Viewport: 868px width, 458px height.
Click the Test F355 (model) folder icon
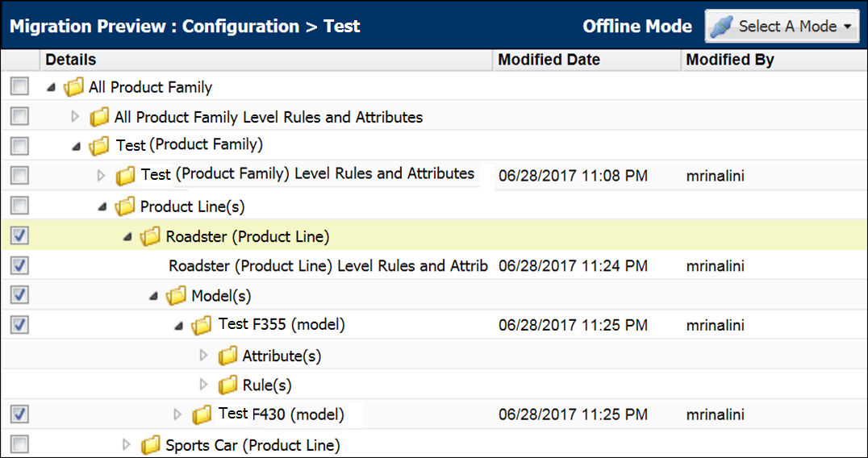pyautogui.click(x=202, y=326)
